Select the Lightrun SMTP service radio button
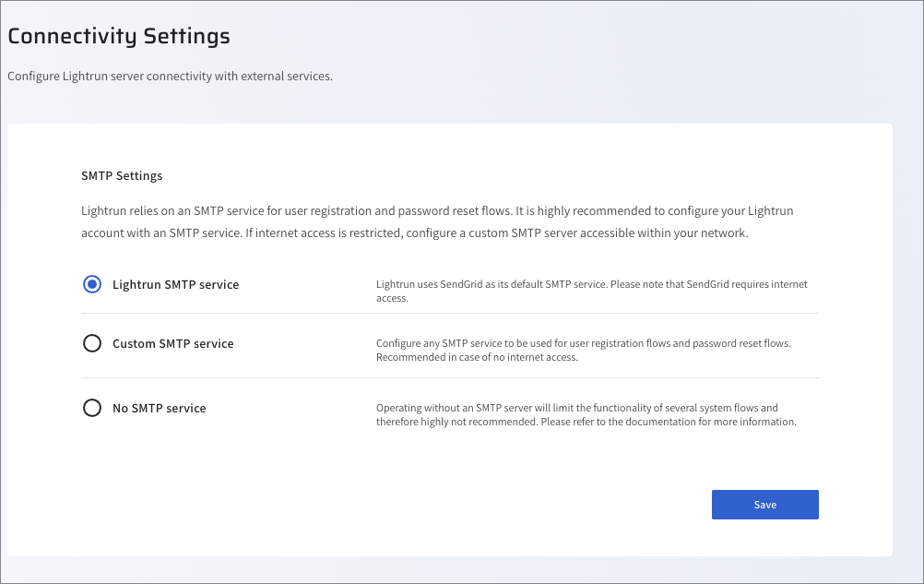 tap(92, 285)
